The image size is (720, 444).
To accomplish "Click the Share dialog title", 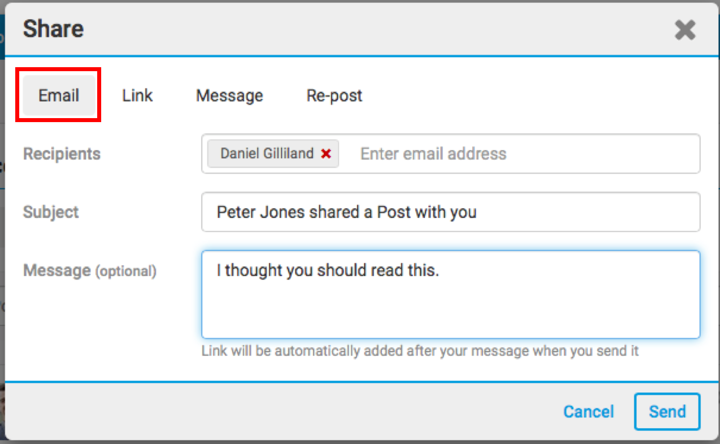I will 54,29.
